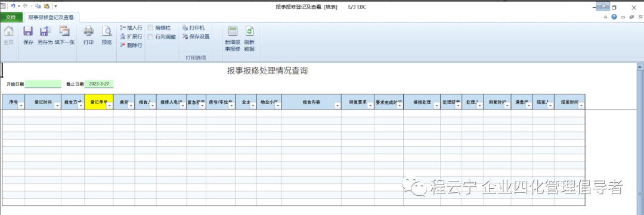Open the 报告方式 column filter dropdown
The height and width of the screenshot is (215, 644).
(x=80, y=106)
